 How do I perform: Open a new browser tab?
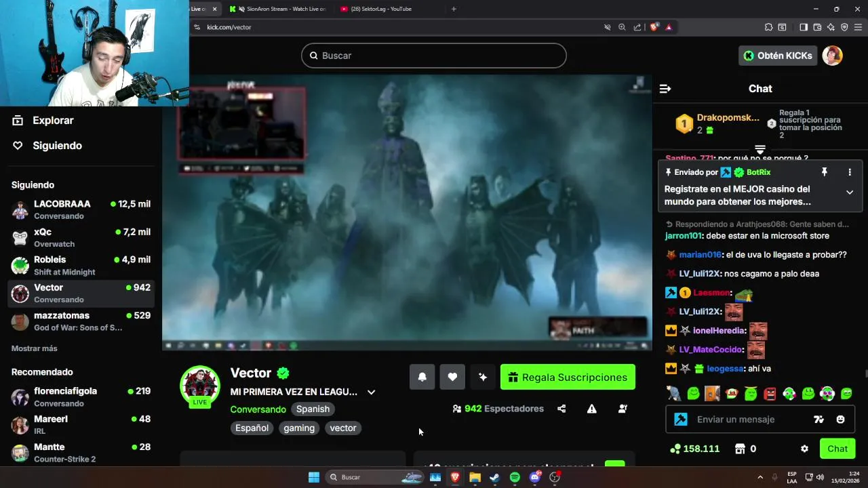coord(454,9)
